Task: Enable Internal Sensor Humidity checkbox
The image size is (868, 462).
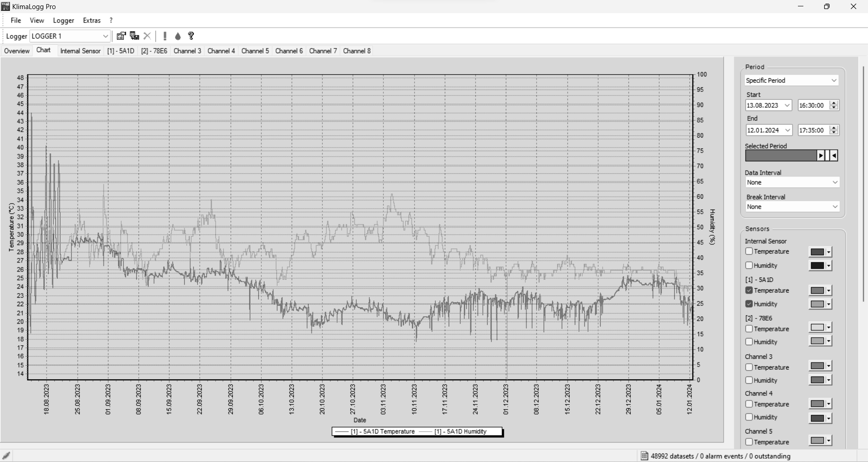Action: pos(749,266)
